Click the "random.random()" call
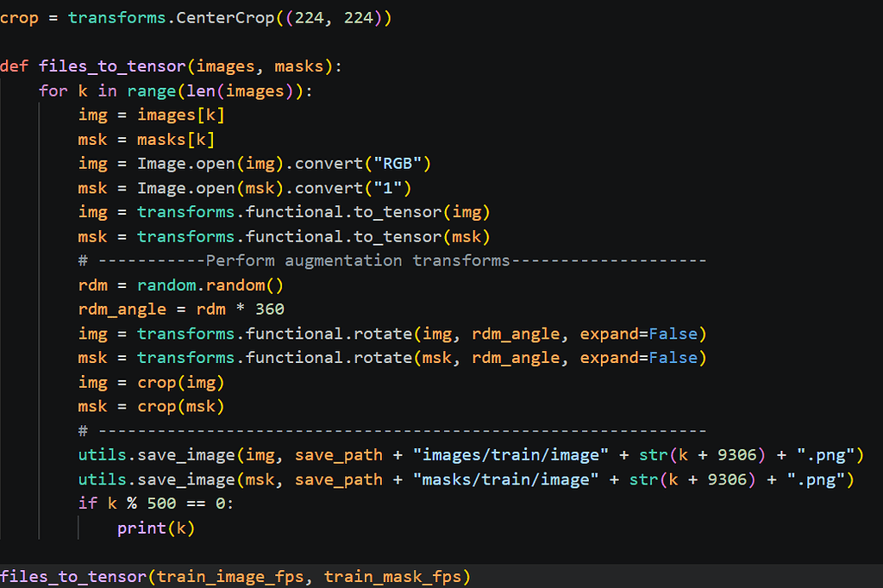 click(x=210, y=285)
